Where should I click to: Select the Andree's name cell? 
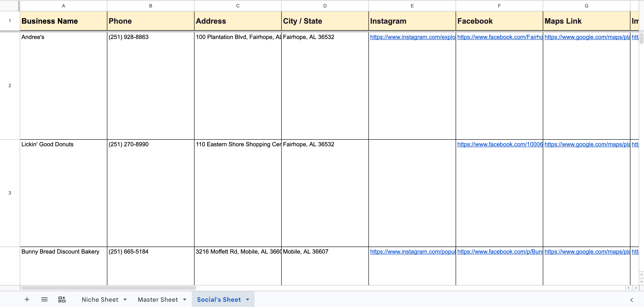pos(64,86)
